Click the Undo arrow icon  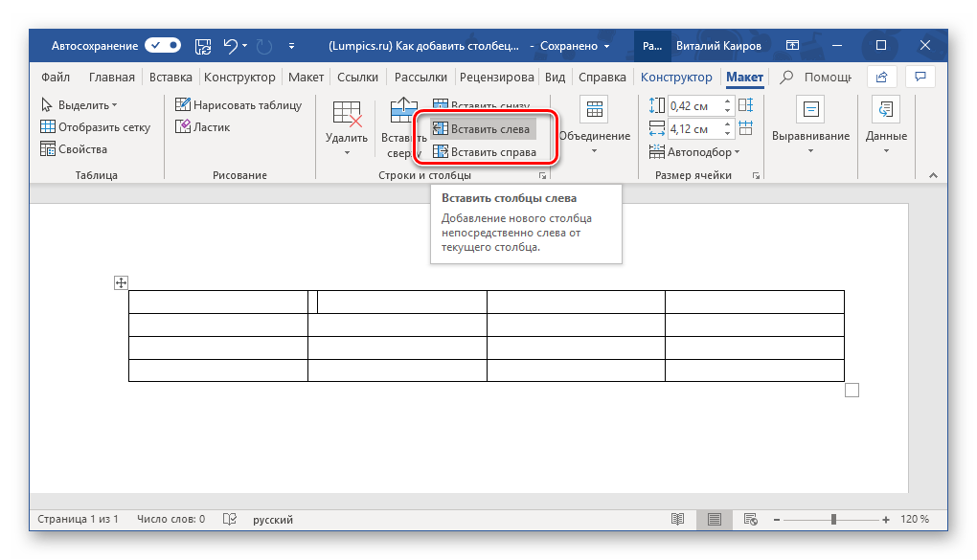pos(230,45)
